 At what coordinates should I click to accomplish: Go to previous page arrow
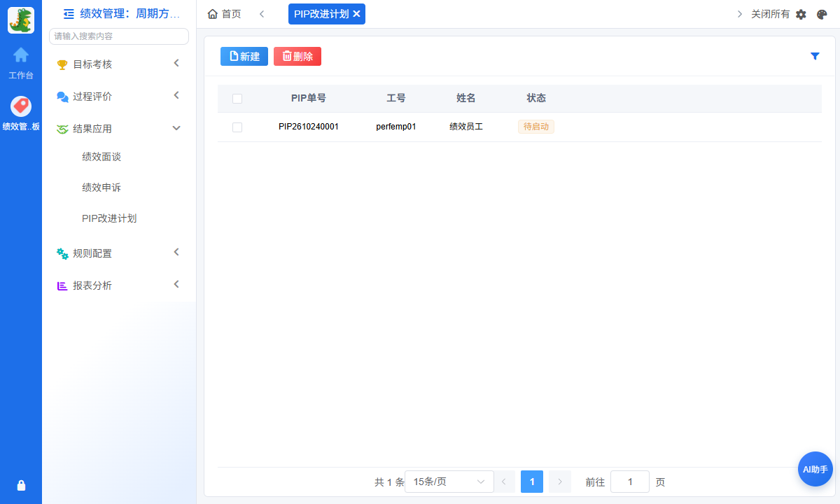(504, 482)
